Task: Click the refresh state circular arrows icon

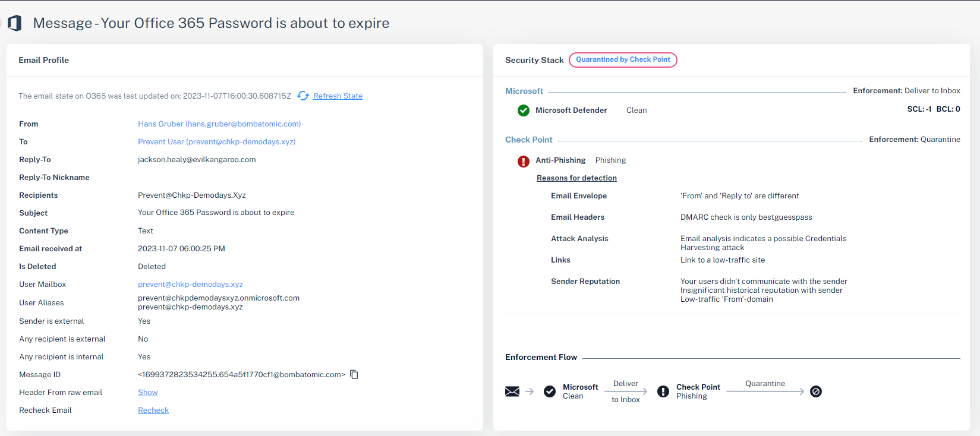Action: [x=303, y=96]
